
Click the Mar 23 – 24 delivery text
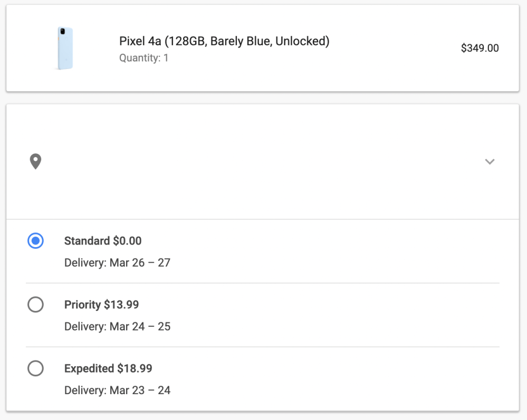pos(117,390)
